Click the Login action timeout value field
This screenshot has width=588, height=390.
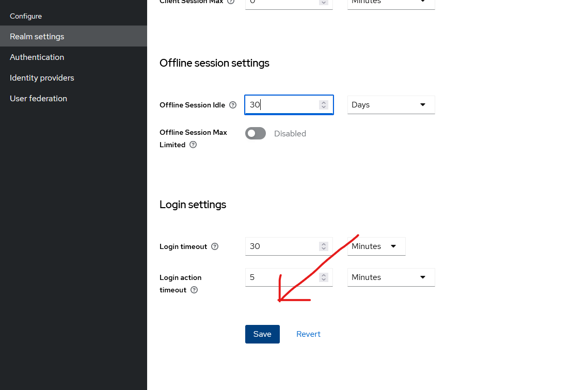click(281, 277)
